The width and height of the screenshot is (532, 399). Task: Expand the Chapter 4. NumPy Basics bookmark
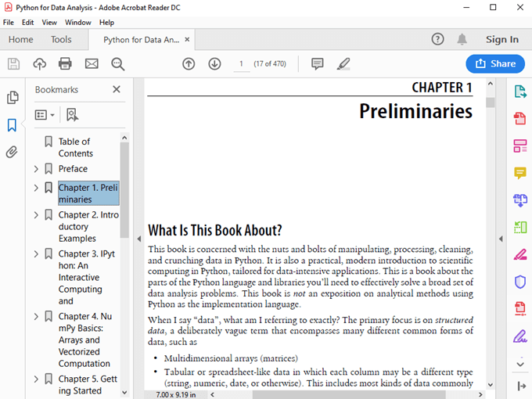click(x=36, y=316)
